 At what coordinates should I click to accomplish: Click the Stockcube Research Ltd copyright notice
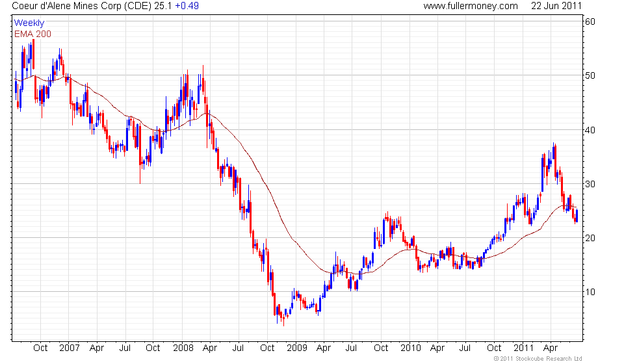pyautogui.click(x=538, y=358)
